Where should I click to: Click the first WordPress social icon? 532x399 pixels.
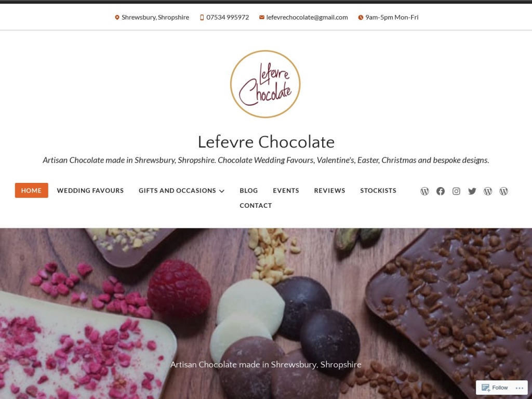tap(425, 191)
